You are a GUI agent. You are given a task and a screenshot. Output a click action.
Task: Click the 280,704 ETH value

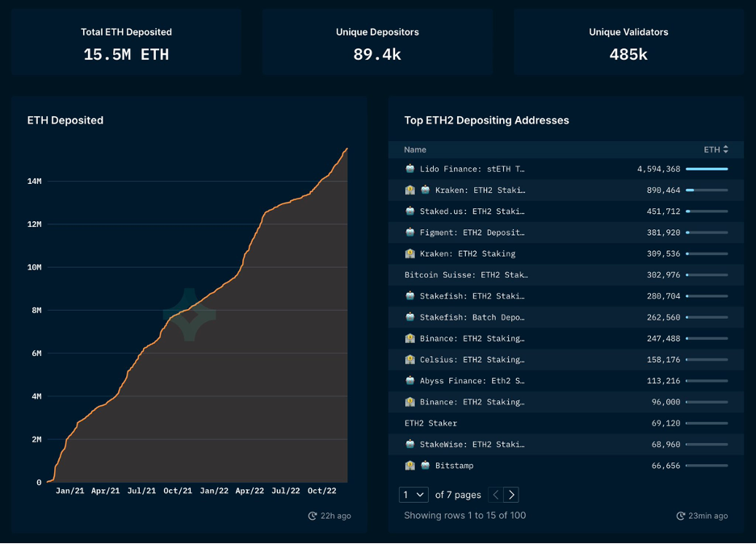point(663,296)
